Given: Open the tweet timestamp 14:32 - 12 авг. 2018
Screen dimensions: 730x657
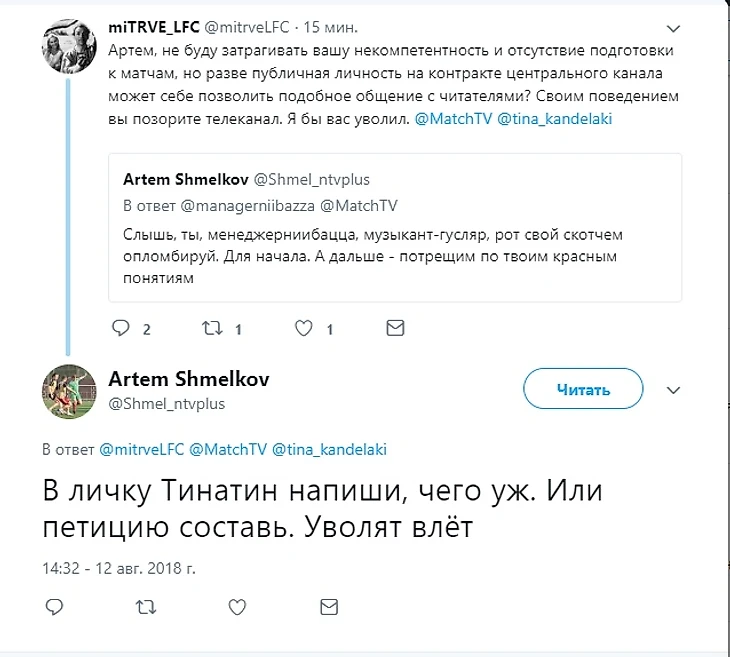Looking at the screenshot, I should click(x=118, y=567).
